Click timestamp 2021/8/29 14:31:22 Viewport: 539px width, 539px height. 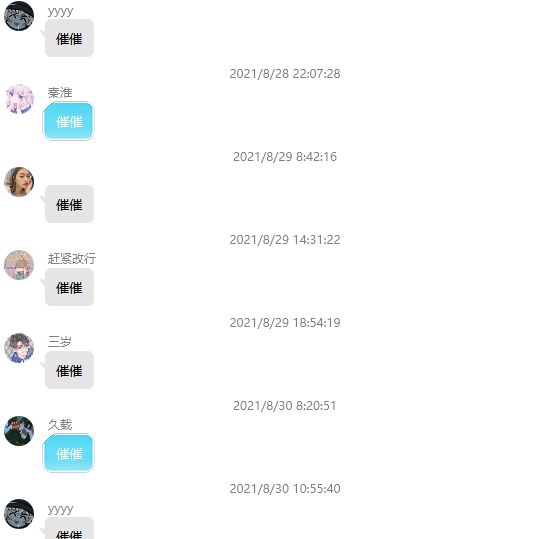click(285, 240)
